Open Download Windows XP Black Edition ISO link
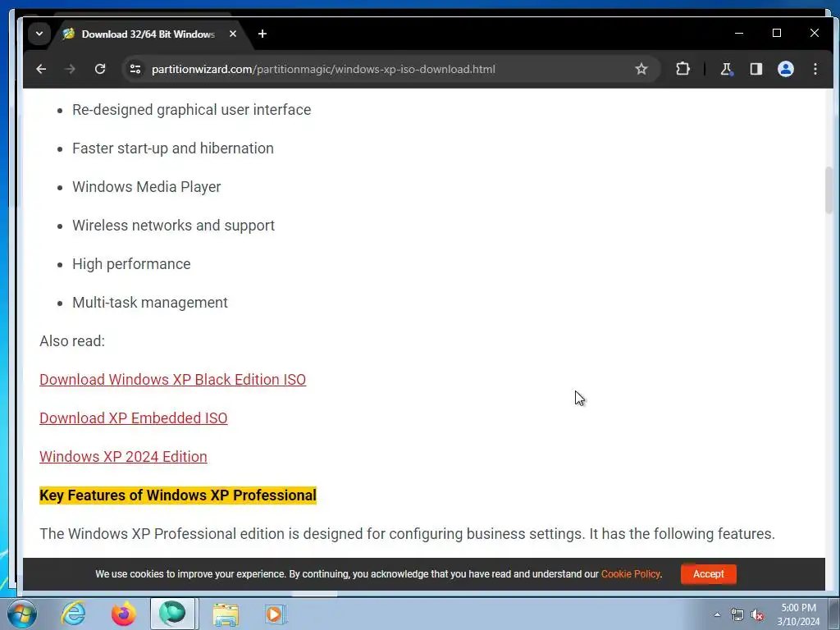The height and width of the screenshot is (630, 840). click(172, 379)
